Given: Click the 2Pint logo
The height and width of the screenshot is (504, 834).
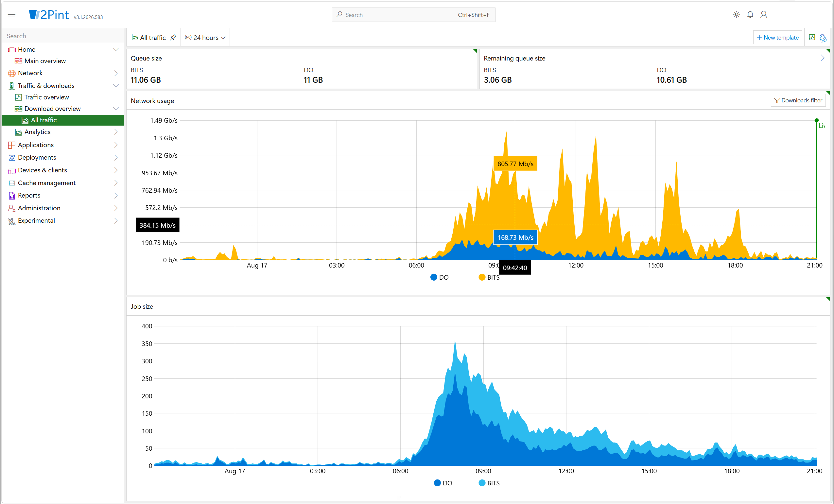Looking at the screenshot, I should pos(49,15).
